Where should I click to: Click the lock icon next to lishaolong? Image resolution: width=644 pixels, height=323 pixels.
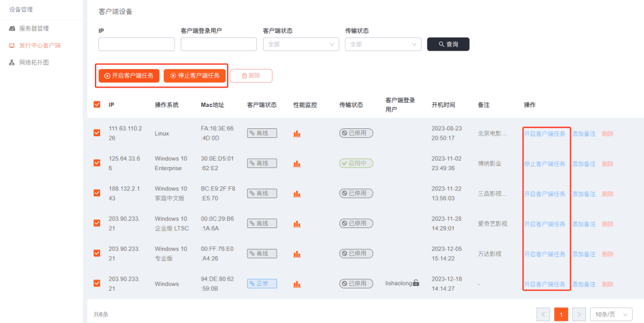416,282
